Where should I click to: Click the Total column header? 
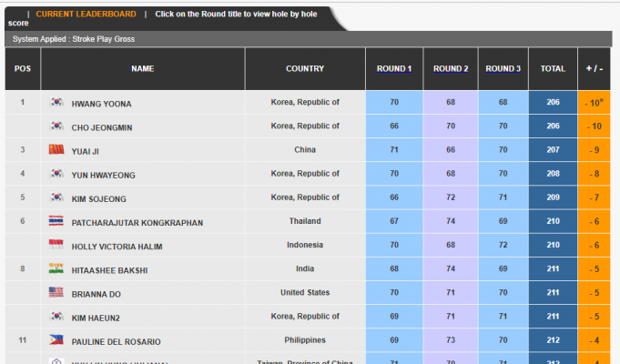coord(553,68)
